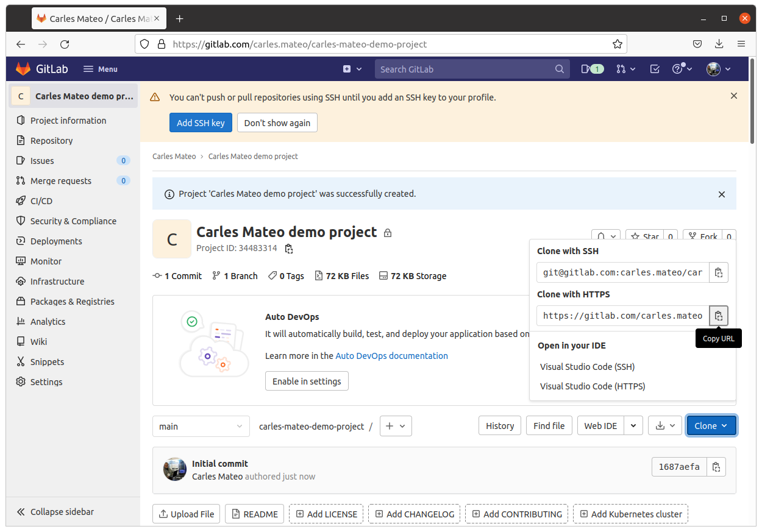Copy the project ID with clipboard icon
This screenshot has height=532, width=762.
(289, 249)
